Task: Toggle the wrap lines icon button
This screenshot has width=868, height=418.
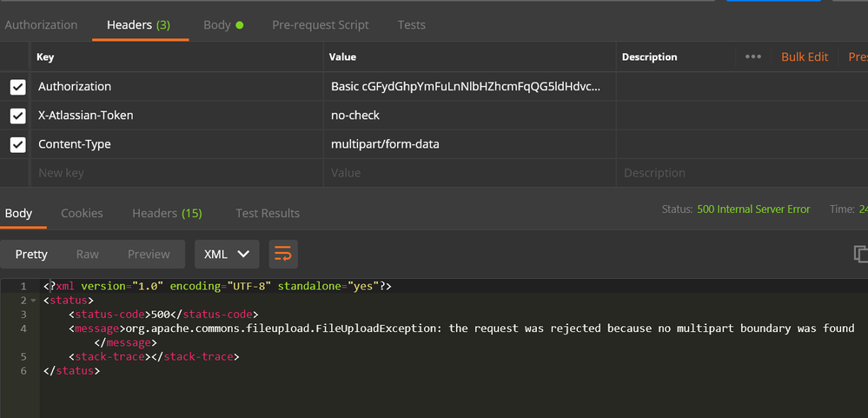Action: (283, 254)
